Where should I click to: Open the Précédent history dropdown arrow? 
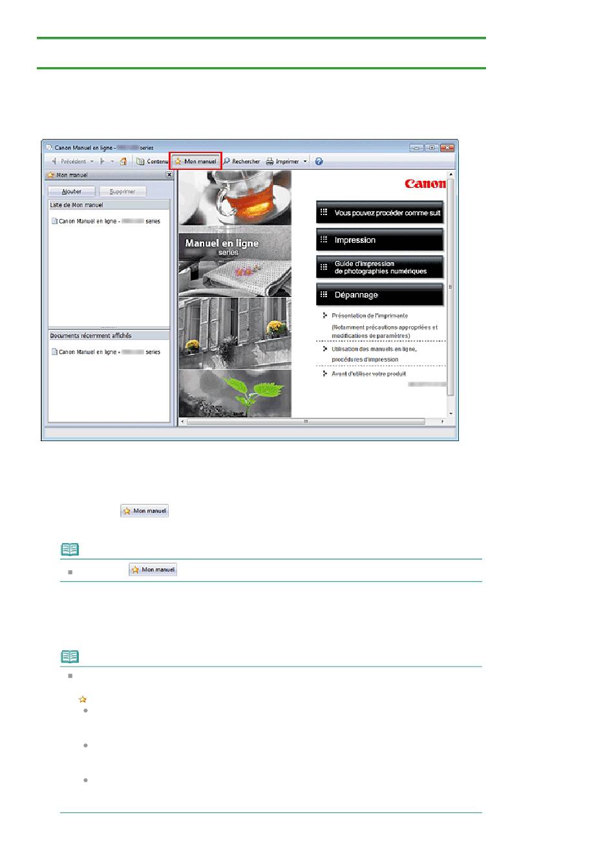92,161
